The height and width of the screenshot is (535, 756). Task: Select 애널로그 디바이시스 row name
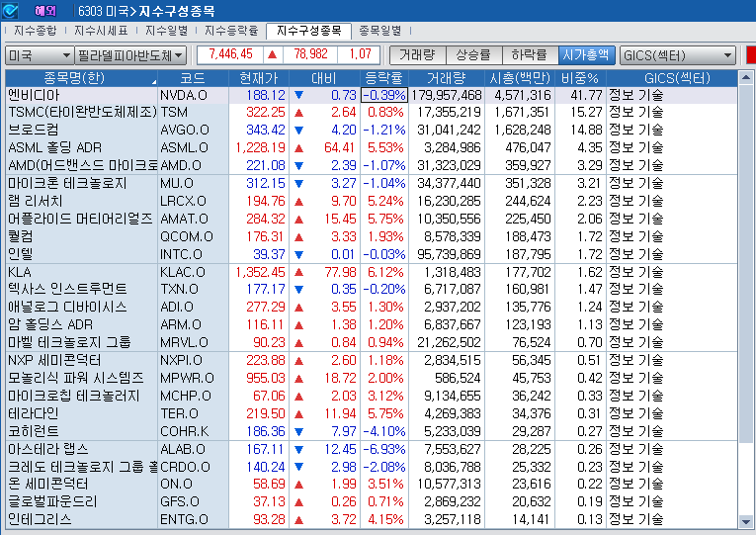click(x=67, y=307)
